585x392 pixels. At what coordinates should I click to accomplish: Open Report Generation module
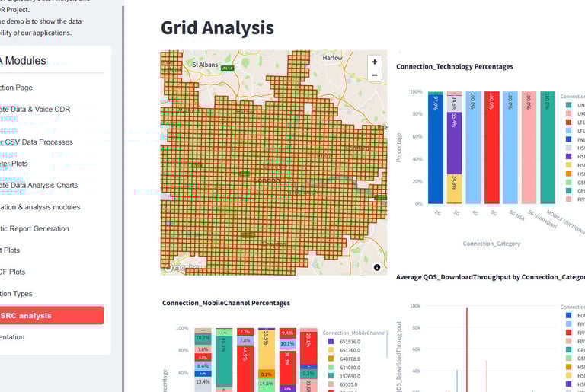point(34,228)
